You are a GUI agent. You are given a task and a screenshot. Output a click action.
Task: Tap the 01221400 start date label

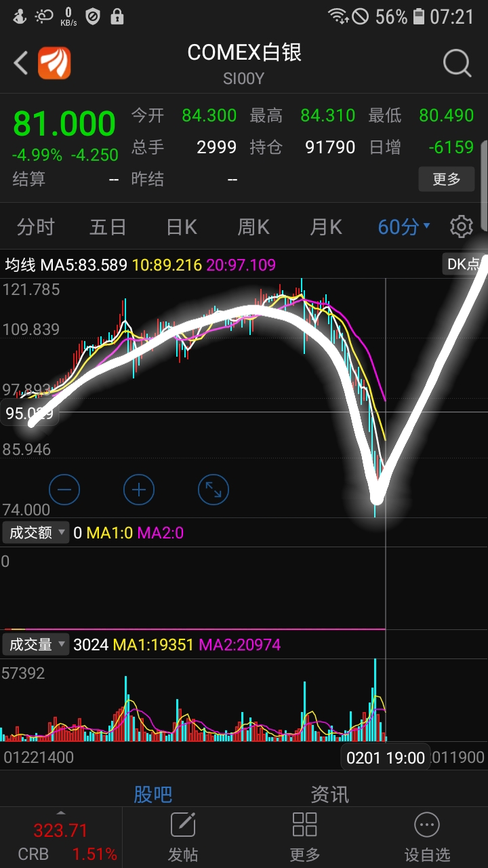39,757
